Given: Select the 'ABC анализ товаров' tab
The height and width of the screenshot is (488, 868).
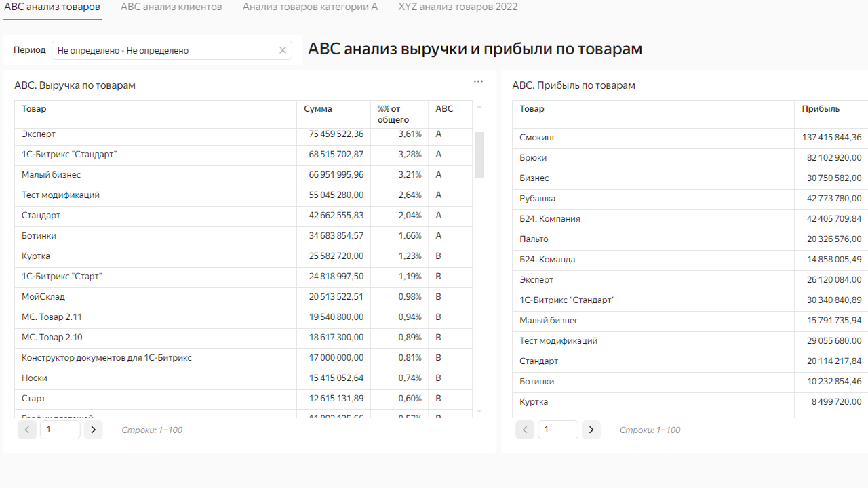Looking at the screenshot, I should pyautogui.click(x=52, y=7).
